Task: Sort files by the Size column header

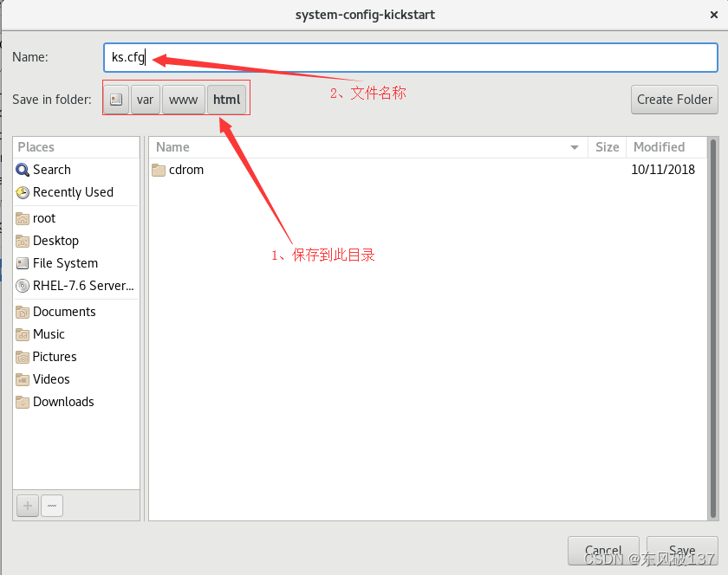Action: coord(607,147)
